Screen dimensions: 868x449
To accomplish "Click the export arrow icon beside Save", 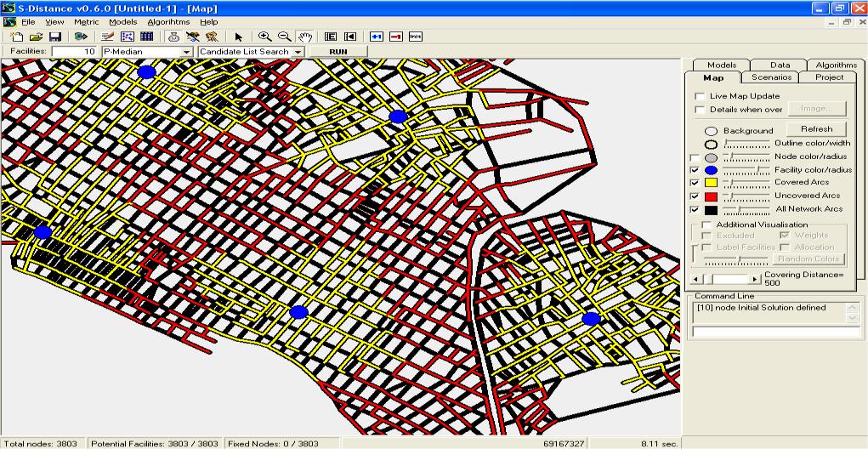I will click(x=82, y=37).
